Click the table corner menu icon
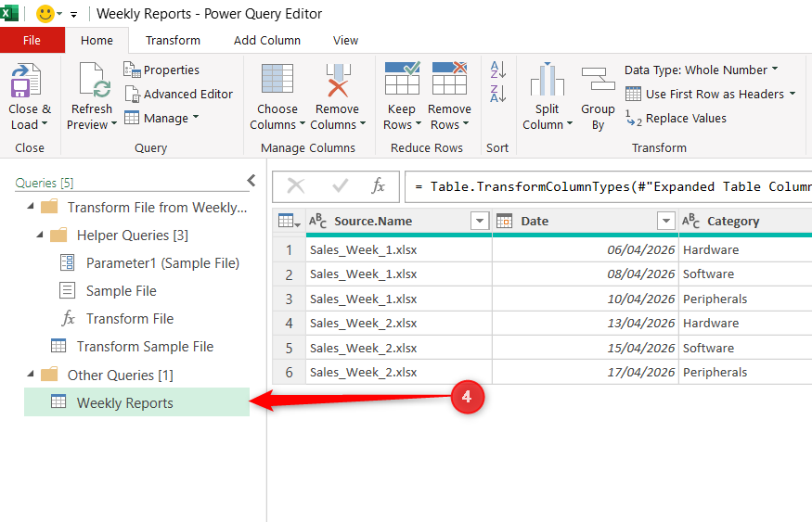The image size is (812, 522). click(289, 221)
